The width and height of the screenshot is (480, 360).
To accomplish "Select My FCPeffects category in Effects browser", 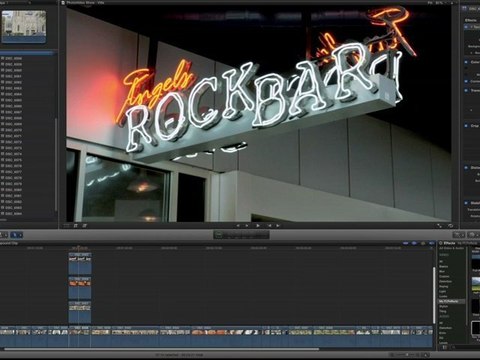I will (x=452, y=301).
